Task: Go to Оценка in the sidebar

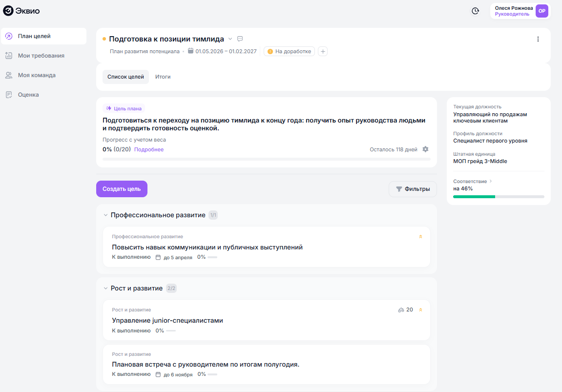Action: click(44, 95)
